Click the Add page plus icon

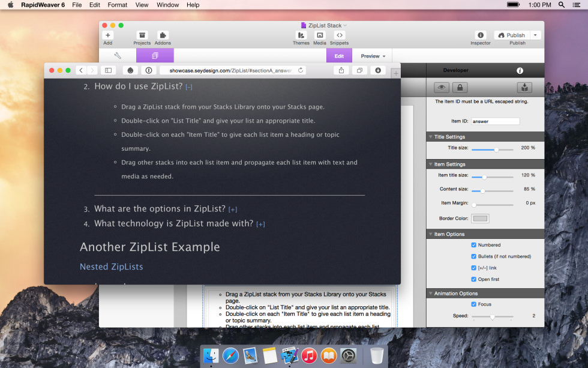(107, 35)
